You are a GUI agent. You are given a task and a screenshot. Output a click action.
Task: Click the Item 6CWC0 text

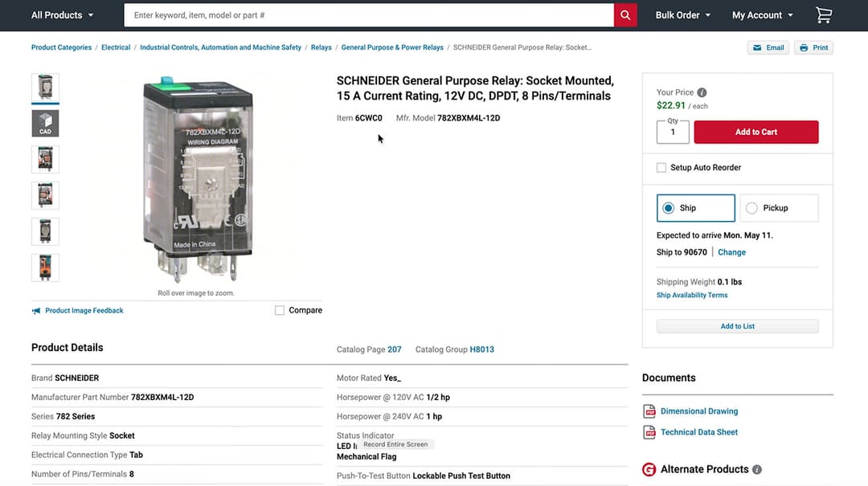359,118
